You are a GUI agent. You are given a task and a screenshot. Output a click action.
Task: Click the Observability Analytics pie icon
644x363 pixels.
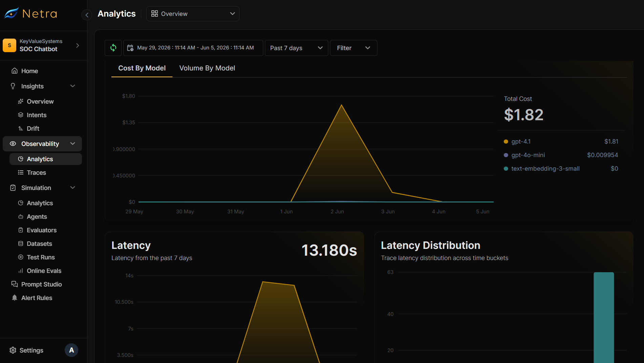(x=21, y=159)
